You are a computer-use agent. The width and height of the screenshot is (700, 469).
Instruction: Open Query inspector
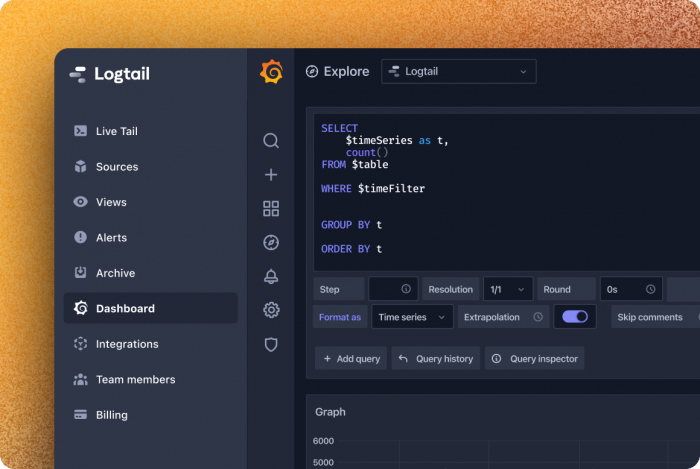tap(535, 358)
